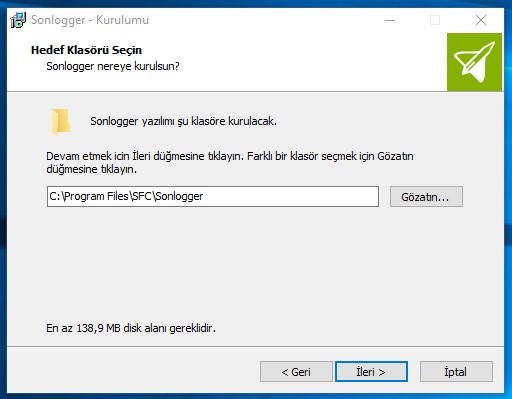Click the 'Sonlogger - Kurulumu' title text
Image resolution: width=512 pixels, height=399 pixels.
(x=90, y=20)
